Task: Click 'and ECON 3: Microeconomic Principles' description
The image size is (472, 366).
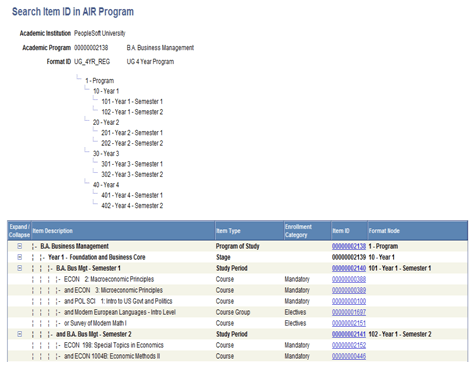Action: [x=113, y=290]
